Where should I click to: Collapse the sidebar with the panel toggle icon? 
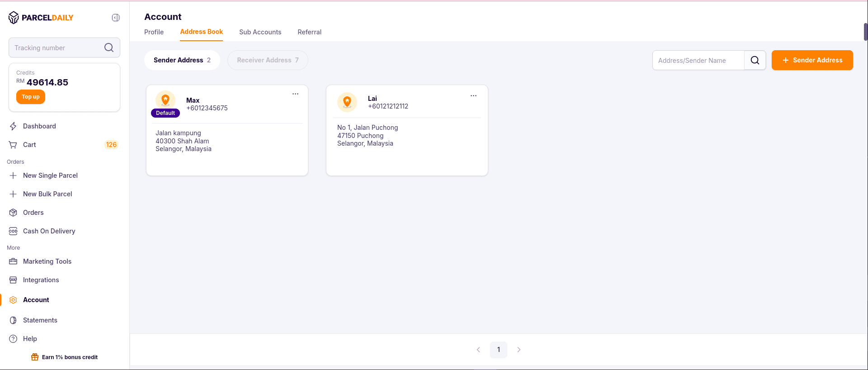(116, 18)
